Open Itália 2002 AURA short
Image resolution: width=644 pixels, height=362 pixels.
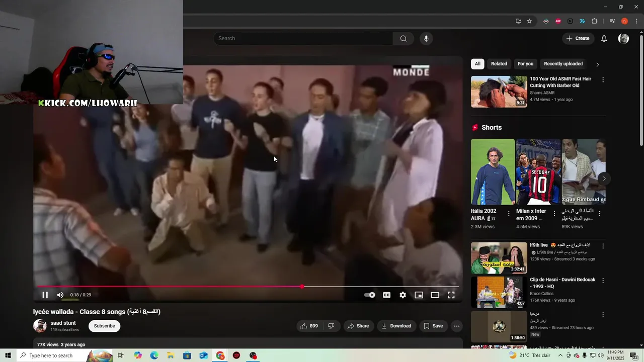pyautogui.click(x=493, y=172)
